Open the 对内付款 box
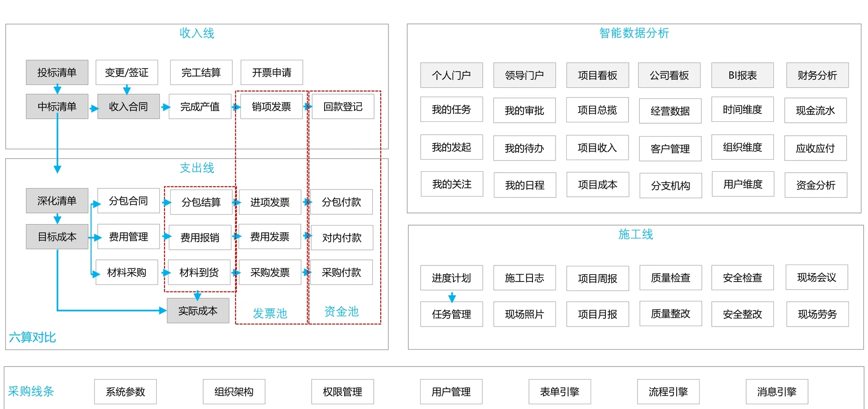 (x=342, y=237)
